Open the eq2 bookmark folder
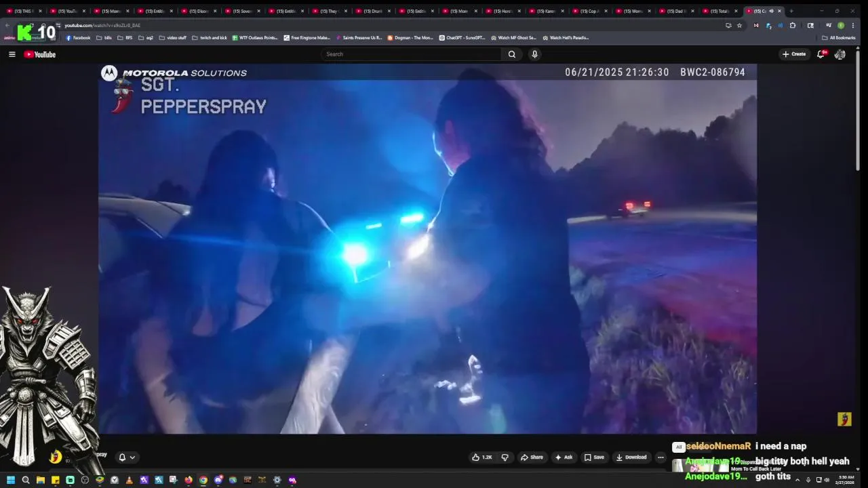This screenshot has width=868, height=488. coord(146,38)
